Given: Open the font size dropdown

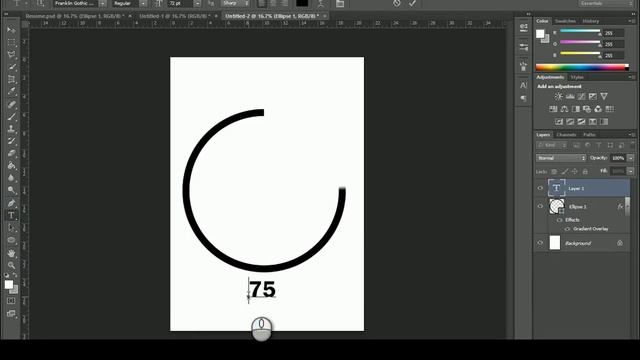Looking at the screenshot, I should point(198,3).
